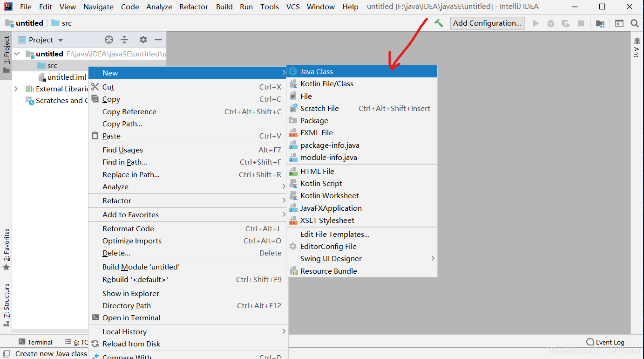Click Collapse All icon in Project panel
Viewport: 644px width, 359px height.
tap(124, 40)
